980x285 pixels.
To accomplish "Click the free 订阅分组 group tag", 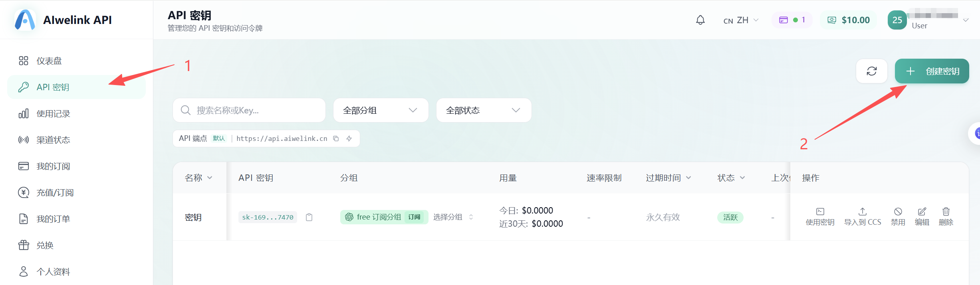I will click(x=384, y=217).
